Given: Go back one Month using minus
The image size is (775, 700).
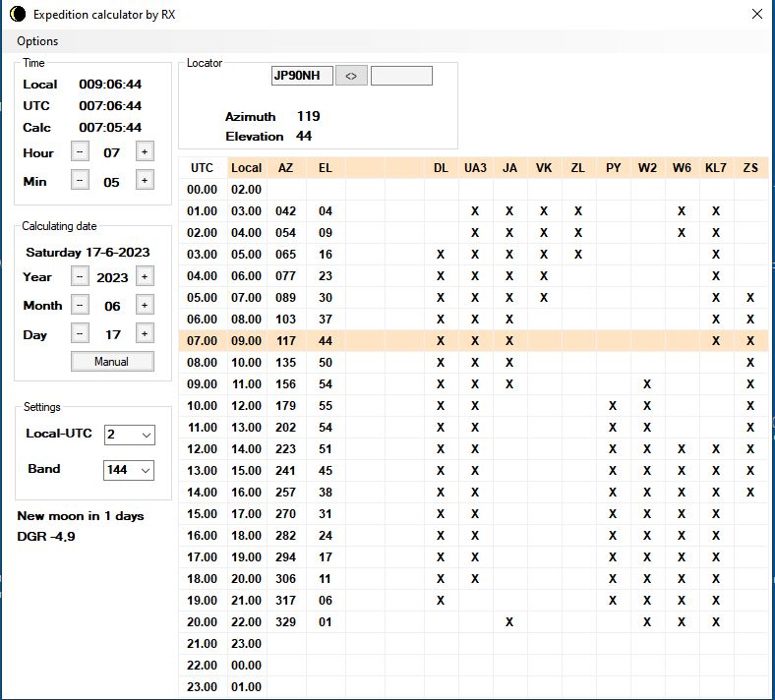Looking at the screenshot, I should pyautogui.click(x=81, y=306).
